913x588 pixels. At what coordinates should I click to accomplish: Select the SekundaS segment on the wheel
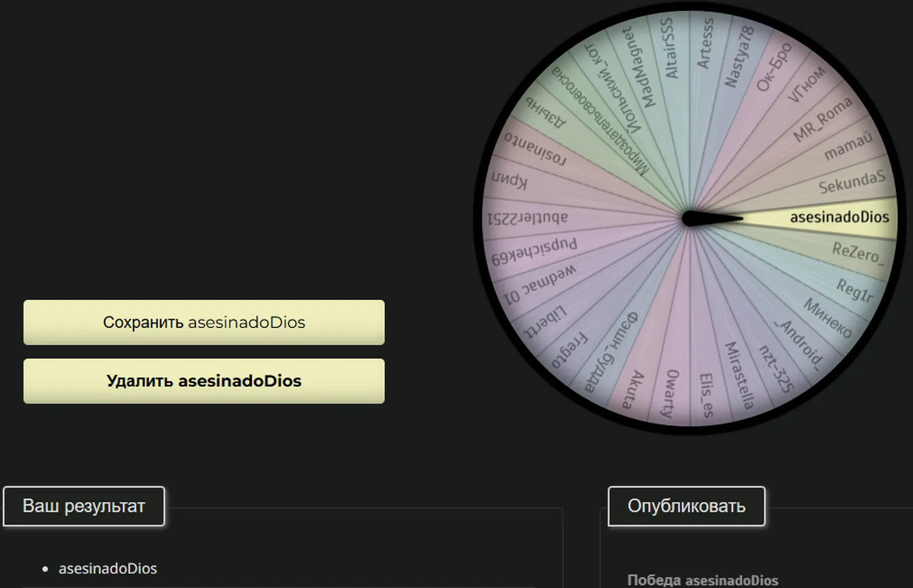[852, 183]
